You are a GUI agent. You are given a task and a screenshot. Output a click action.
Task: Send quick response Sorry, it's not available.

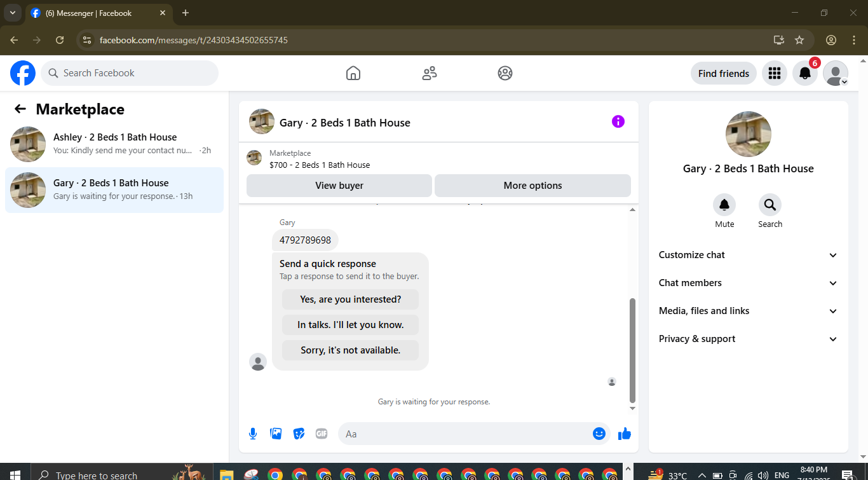351,350
